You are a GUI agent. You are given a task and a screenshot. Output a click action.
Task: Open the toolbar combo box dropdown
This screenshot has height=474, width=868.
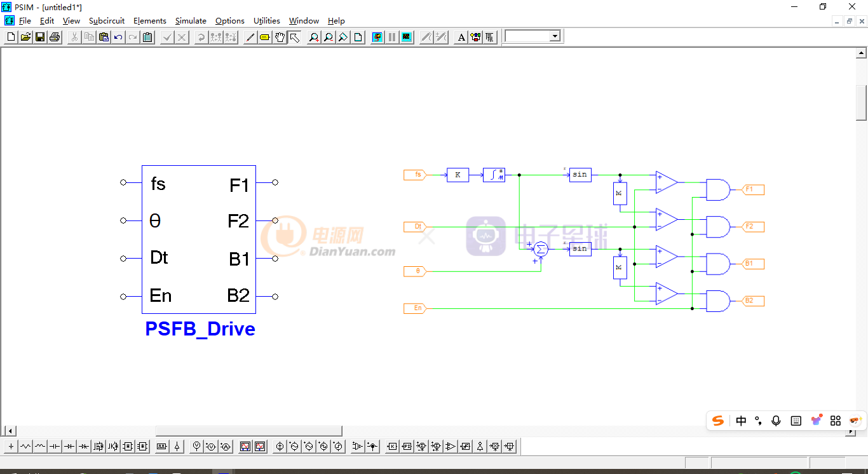pyautogui.click(x=555, y=36)
